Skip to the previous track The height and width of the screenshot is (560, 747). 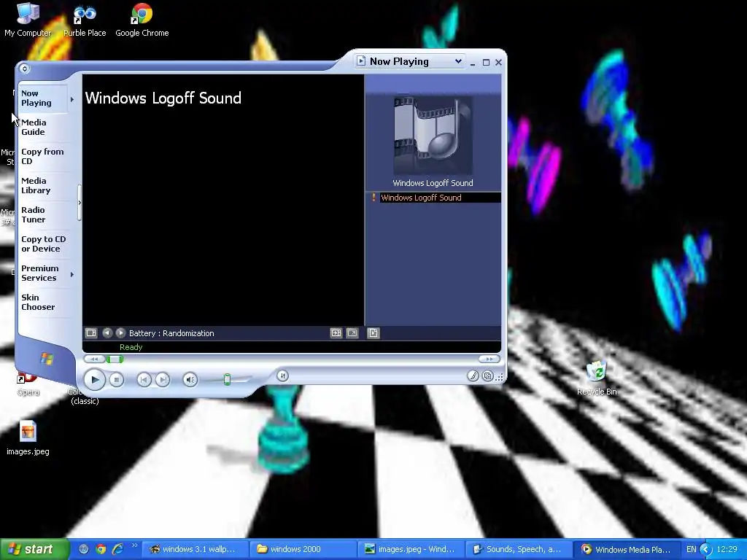(144, 379)
